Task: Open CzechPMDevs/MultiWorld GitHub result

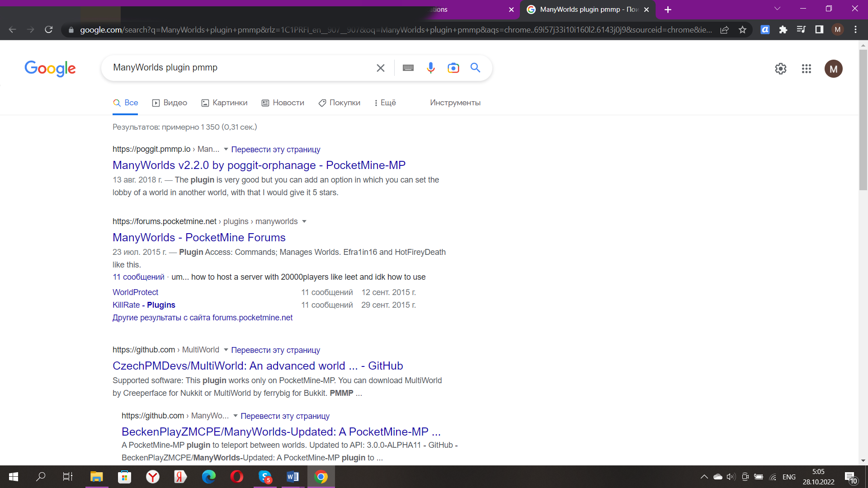Action: coord(258,366)
